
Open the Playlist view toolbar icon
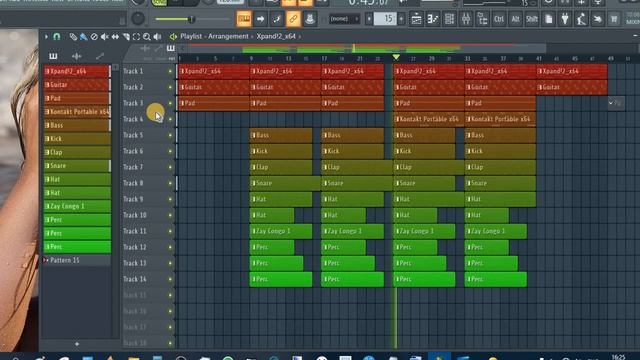[x=416, y=19]
